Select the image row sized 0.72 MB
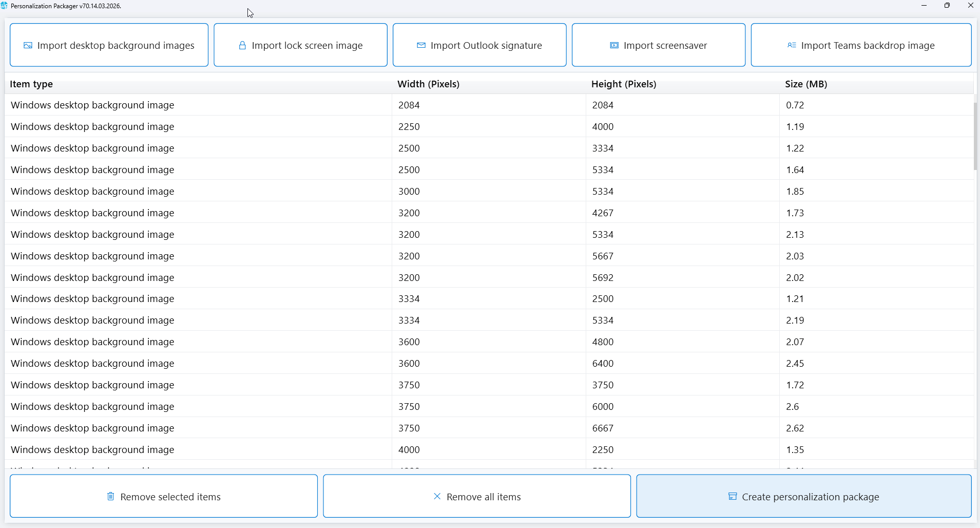 [795, 105]
